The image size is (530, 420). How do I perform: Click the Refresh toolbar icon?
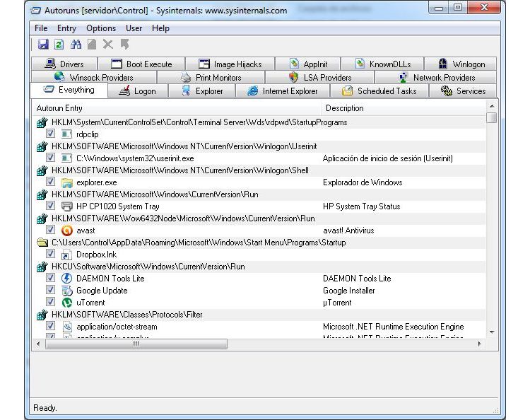point(59,45)
